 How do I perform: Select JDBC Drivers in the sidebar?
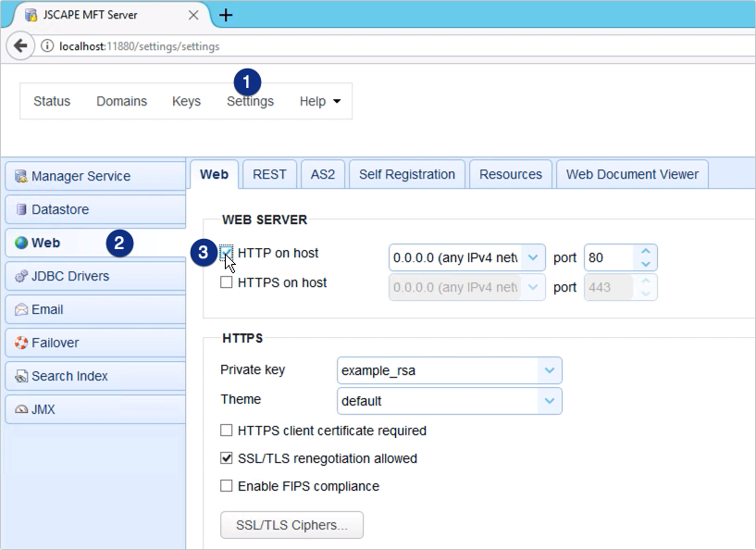95,276
